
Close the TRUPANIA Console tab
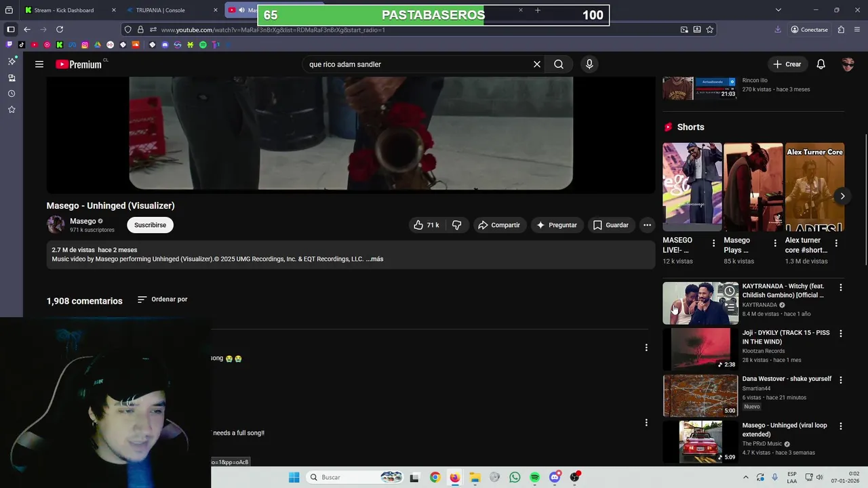[216, 10]
